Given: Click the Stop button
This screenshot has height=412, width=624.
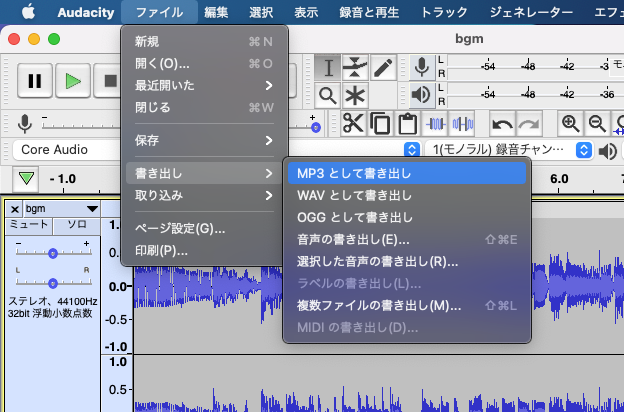Looking at the screenshot, I should (108, 81).
